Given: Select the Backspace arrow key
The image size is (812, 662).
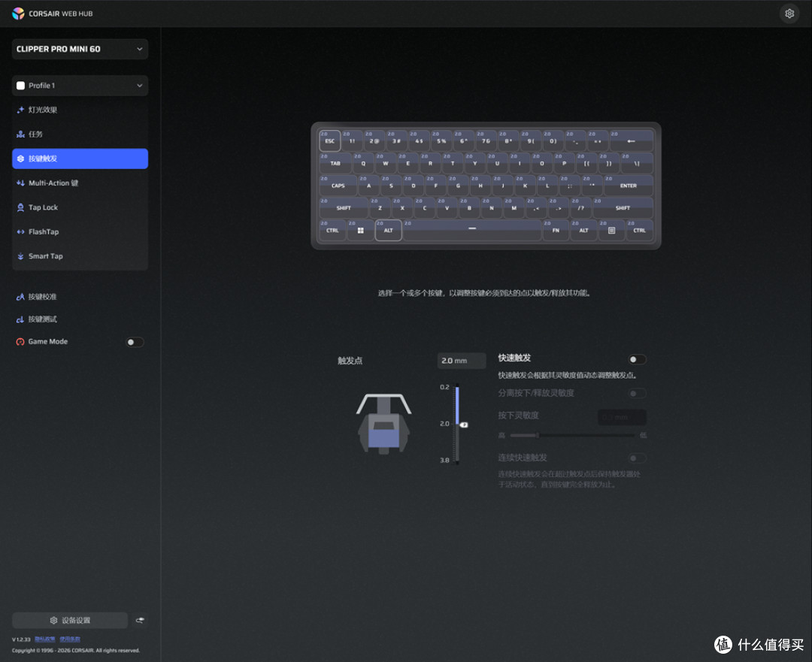Looking at the screenshot, I should pos(632,141).
